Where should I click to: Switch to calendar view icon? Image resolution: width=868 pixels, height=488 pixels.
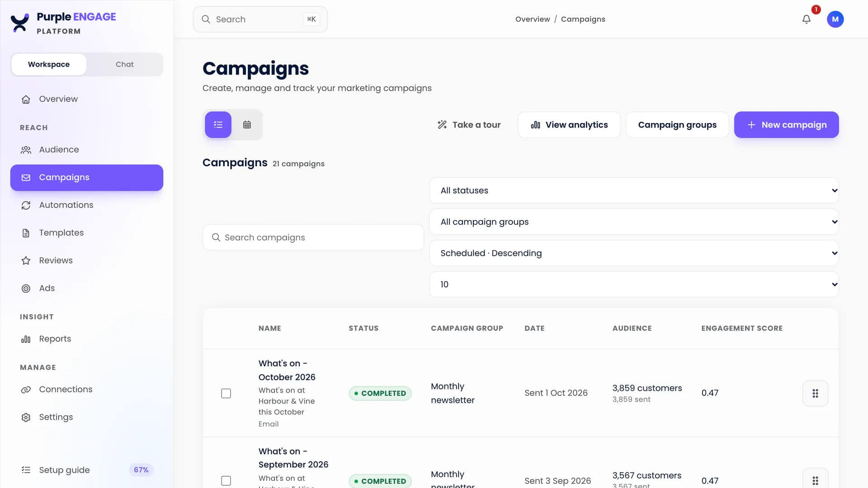[247, 125]
